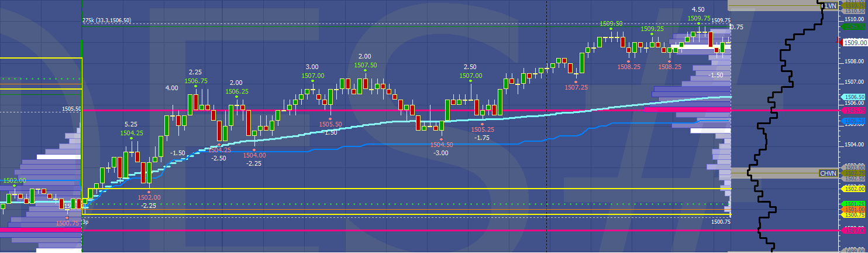Select the 2.50 swing size label
The image size is (868, 253).
470,67
